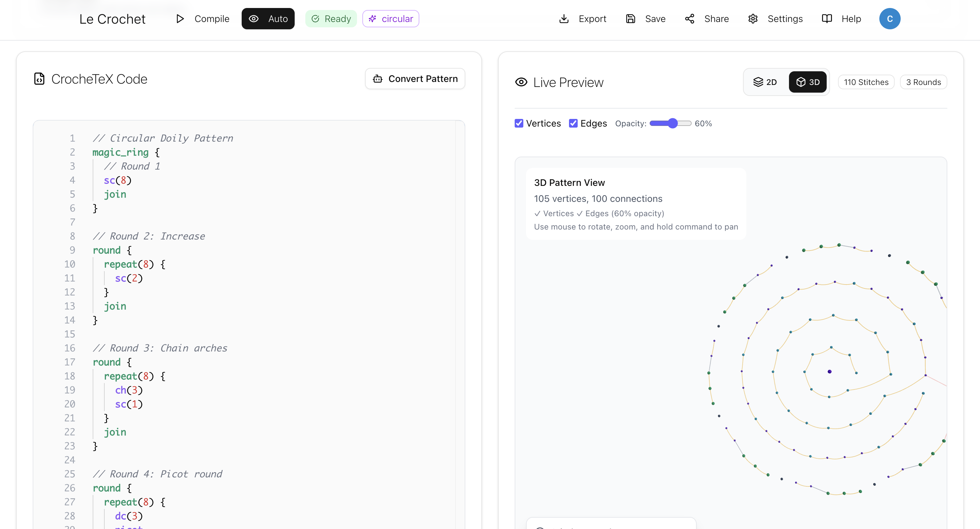Click the Save floppy disk icon

[630, 19]
